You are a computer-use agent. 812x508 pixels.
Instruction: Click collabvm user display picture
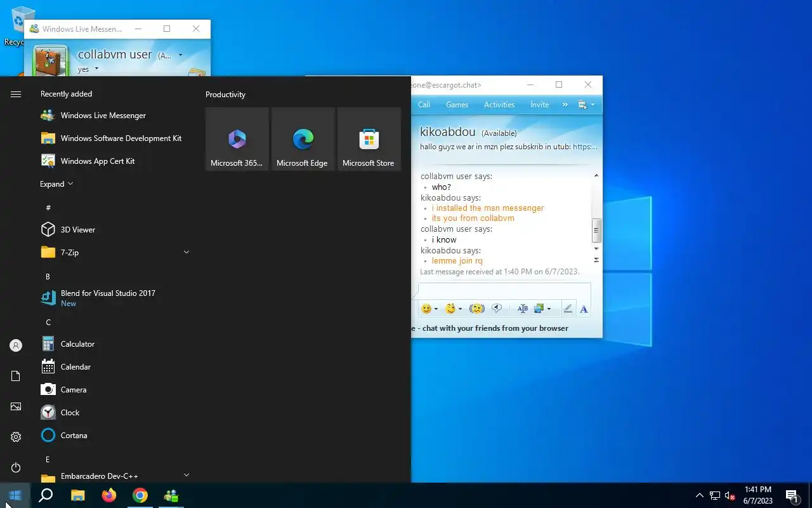(x=51, y=60)
